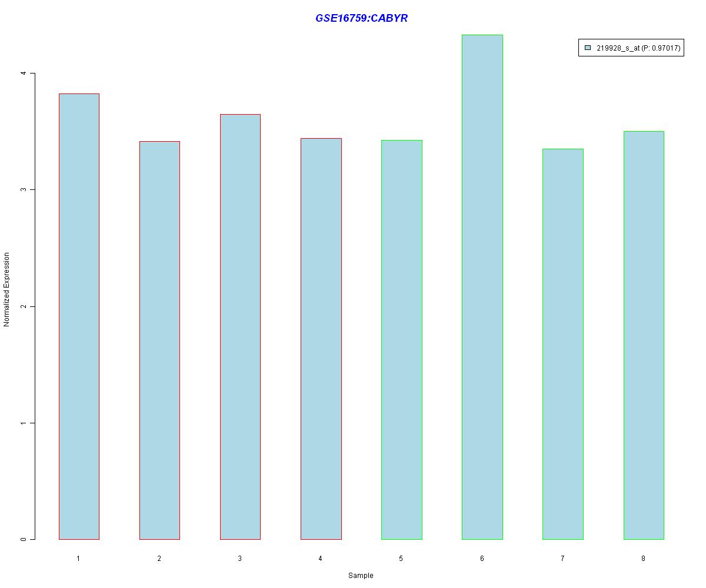706x588 pixels.
Task: Click the x-axis label 6
Action: pyautogui.click(x=482, y=558)
